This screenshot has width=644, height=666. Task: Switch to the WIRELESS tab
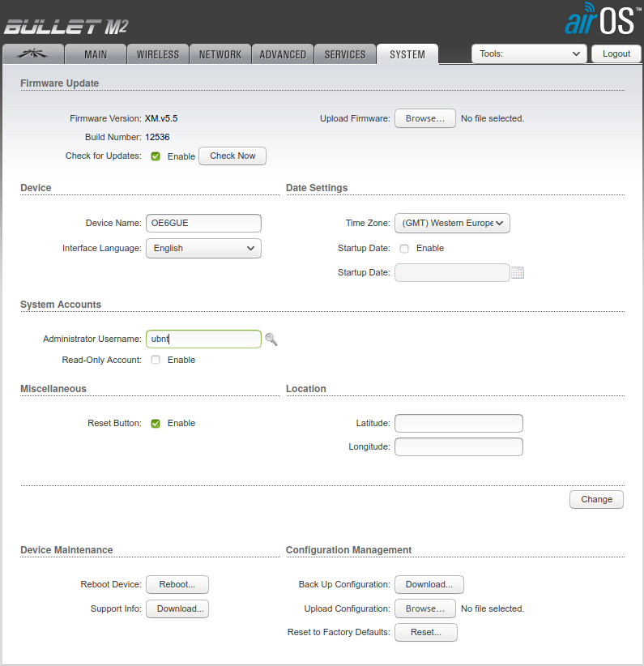(158, 54)
